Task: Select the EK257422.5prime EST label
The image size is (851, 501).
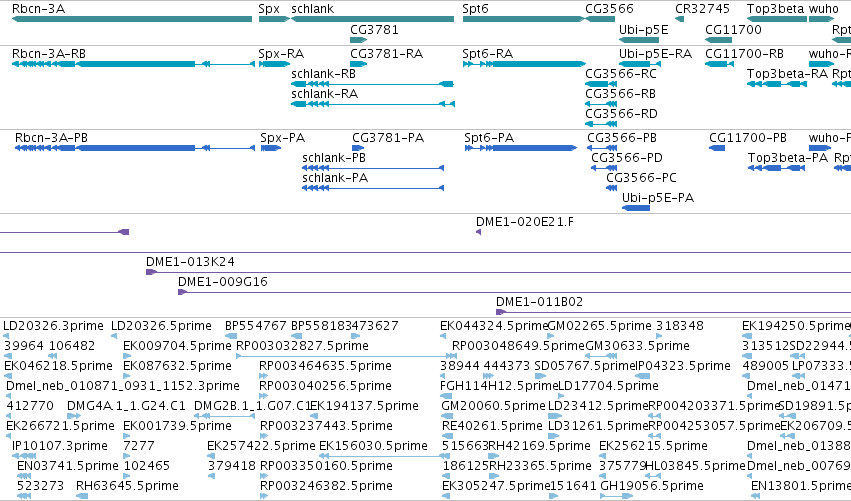Action: pyautogui.click(x=261, y=446)
